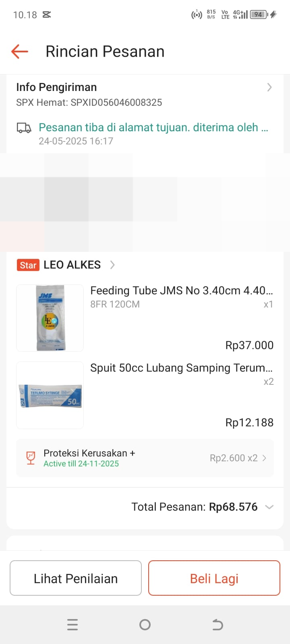This screenshot has width=290, height=644.
Task: Tap Beli Lagi button
Action: tap(214, 578)
